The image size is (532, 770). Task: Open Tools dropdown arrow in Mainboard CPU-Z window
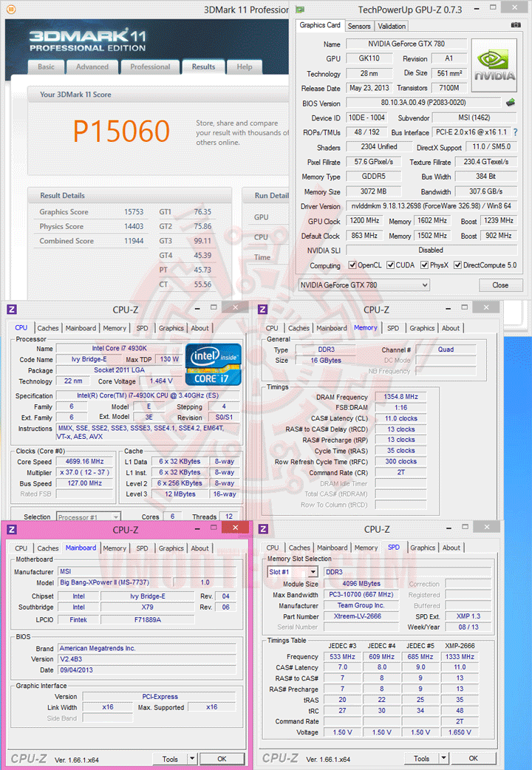click(x=192, y=759)
